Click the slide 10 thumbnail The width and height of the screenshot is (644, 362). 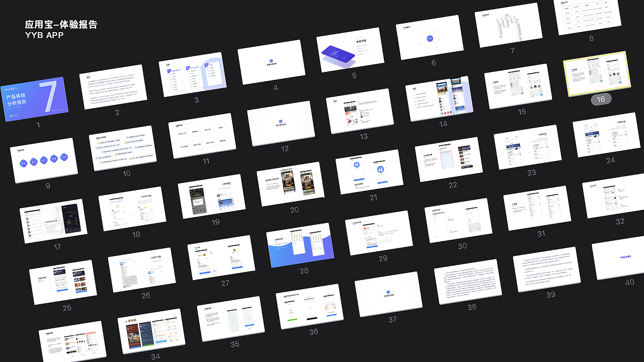[x=123, y=148]
